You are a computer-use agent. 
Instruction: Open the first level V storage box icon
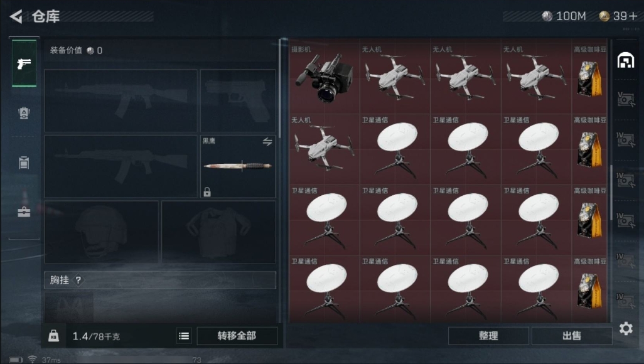[x=626, y=99]
